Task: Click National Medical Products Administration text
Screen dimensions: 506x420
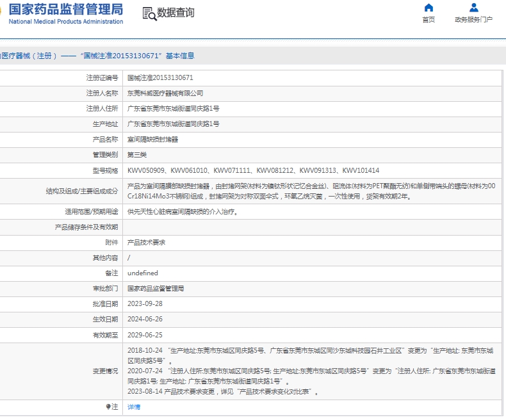Action: (x=66, y=22)
